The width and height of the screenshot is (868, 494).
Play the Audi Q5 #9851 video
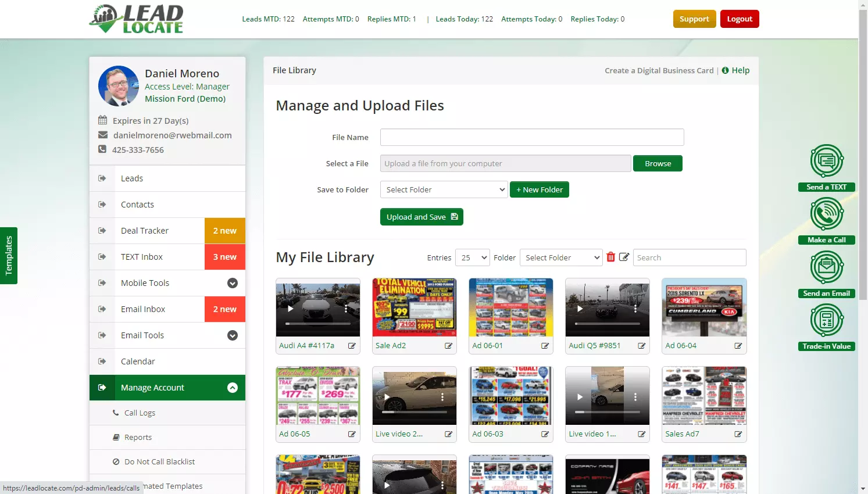pyautogui.click(x=580, y=309)
